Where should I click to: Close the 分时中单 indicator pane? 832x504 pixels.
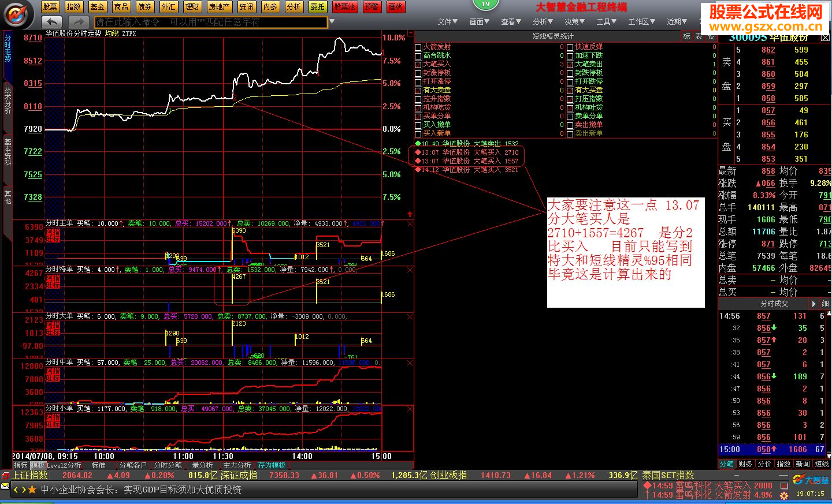tap(410, 363)
